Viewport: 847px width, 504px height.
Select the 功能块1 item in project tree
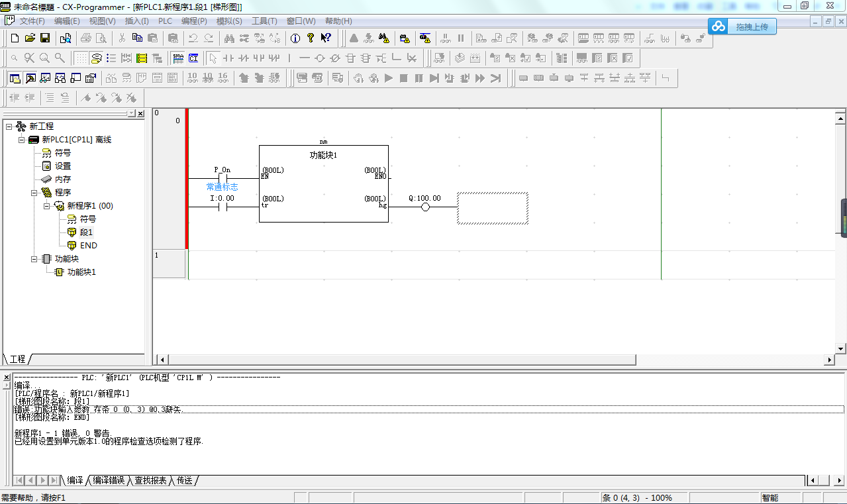pyautogui.click(x=81, y=272)
